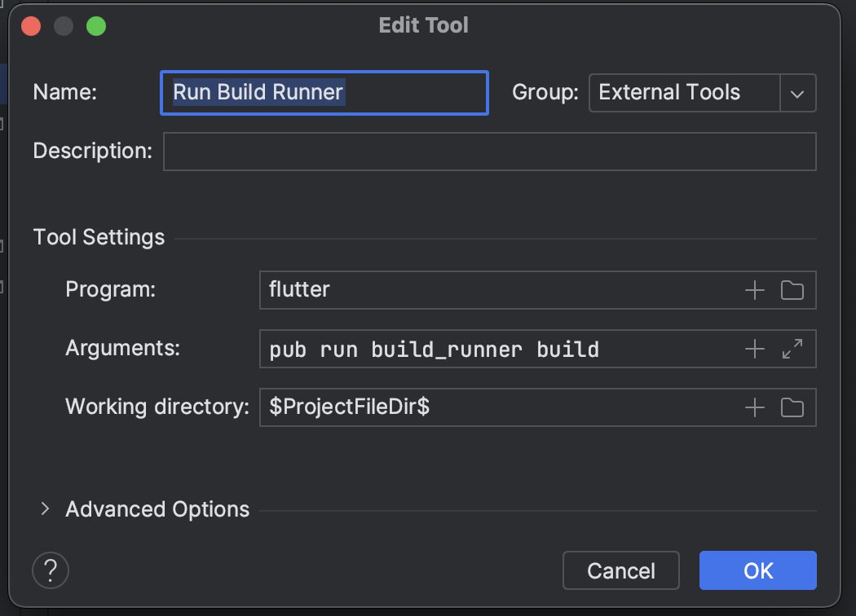
Task: Click the green zoom window button
Action: click(96, 26)
